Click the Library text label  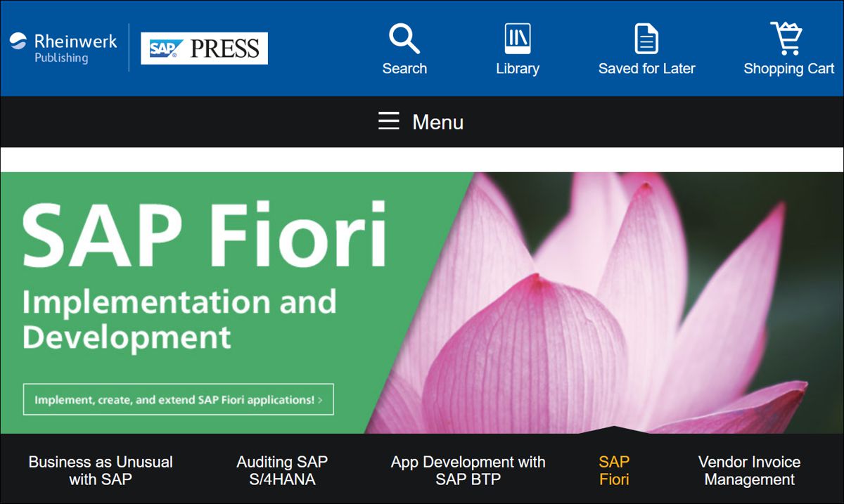(518, 69)
